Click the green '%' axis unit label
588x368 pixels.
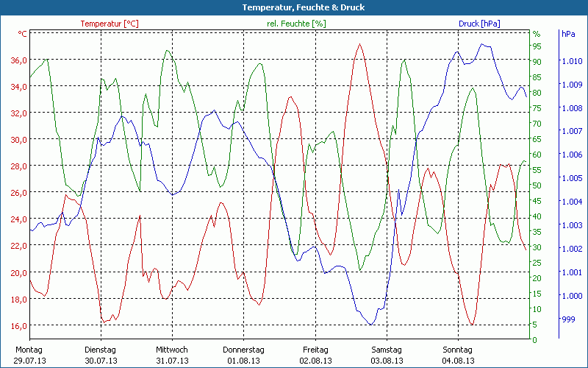coord(536,34)
